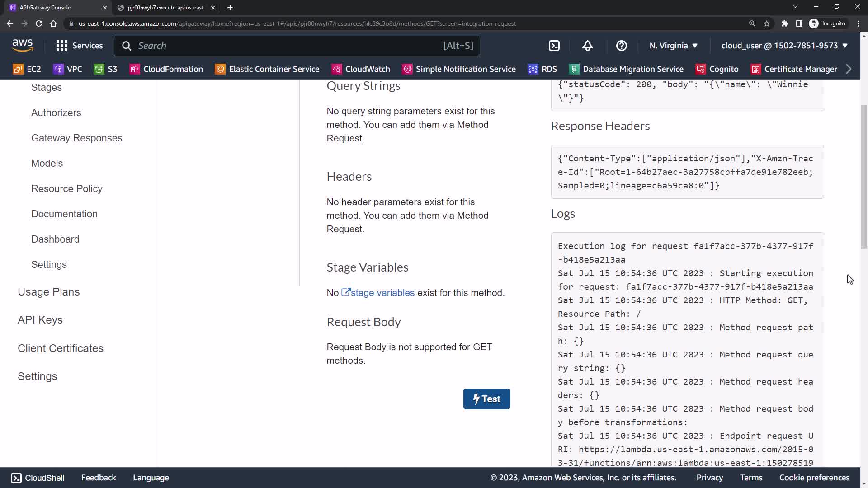Bookmark this page with star icon

[767, 23]
